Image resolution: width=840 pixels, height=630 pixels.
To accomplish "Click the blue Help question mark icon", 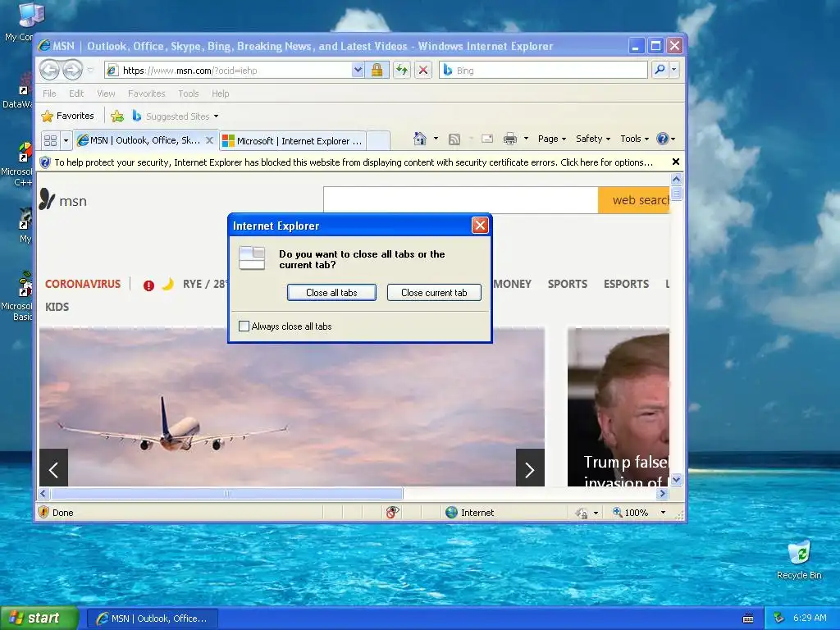I will click(x=663, y=139).
